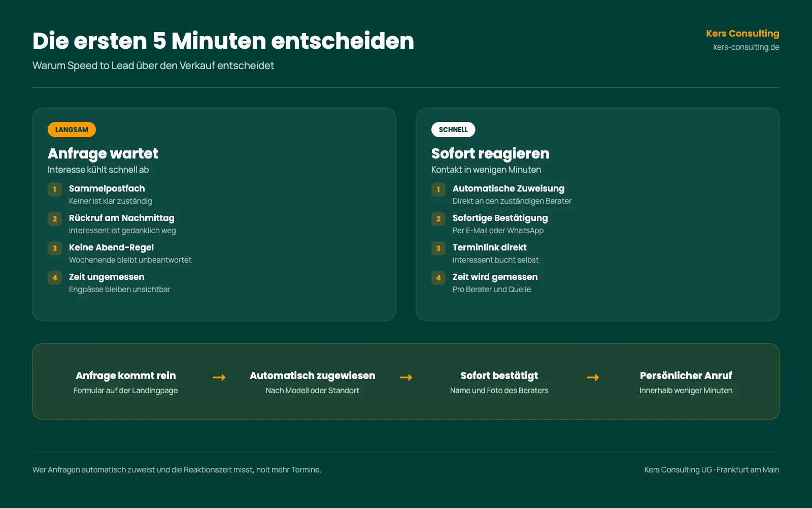This screenshot has height=508, width=812.
Task: Click the Persönlicher Anruf step
Action: click(x=686, y=375)
